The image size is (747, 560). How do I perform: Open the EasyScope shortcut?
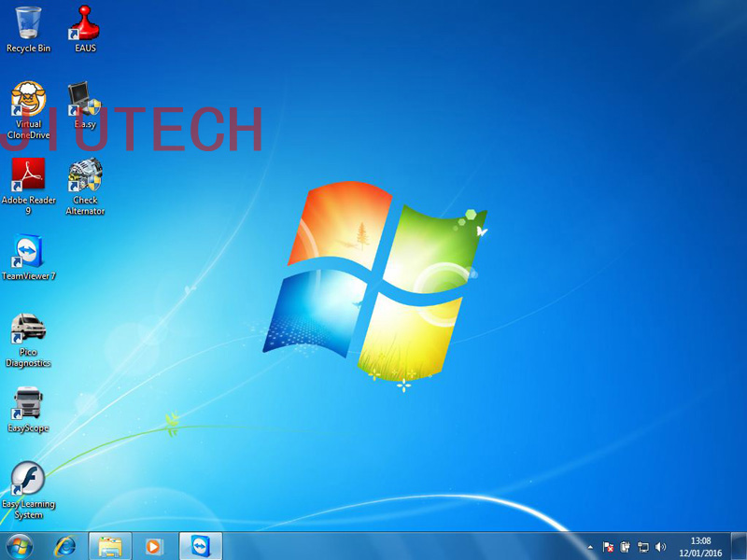click(x=28, y=410)
